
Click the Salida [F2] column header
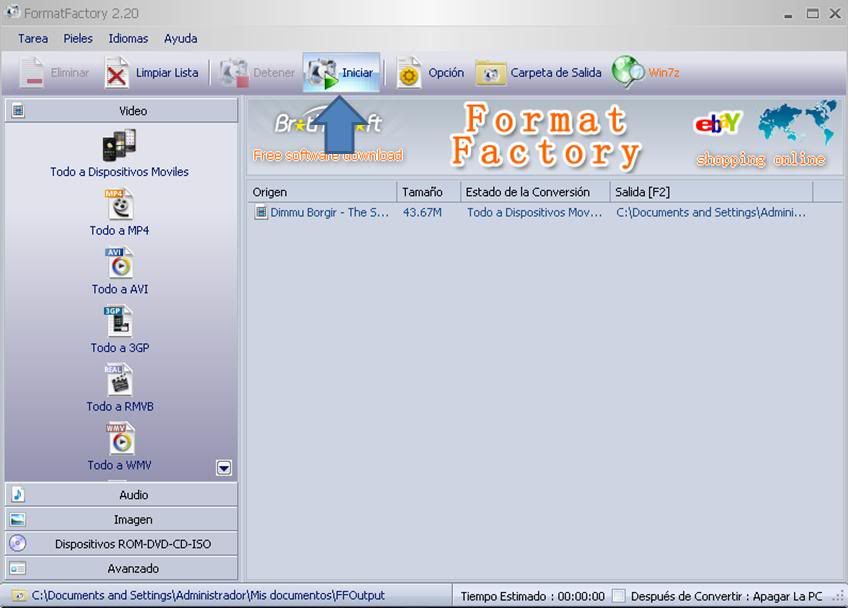(711, 192)
